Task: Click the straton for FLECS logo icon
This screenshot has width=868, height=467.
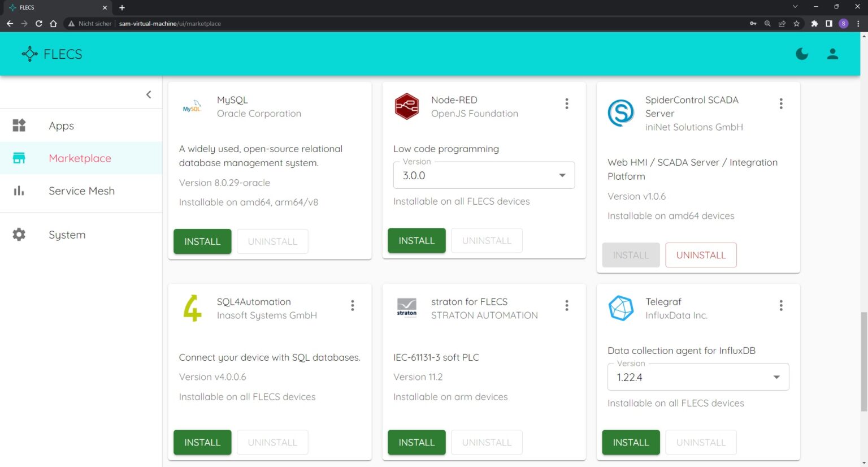Action: pyautogui.click(x=406, y=308)
